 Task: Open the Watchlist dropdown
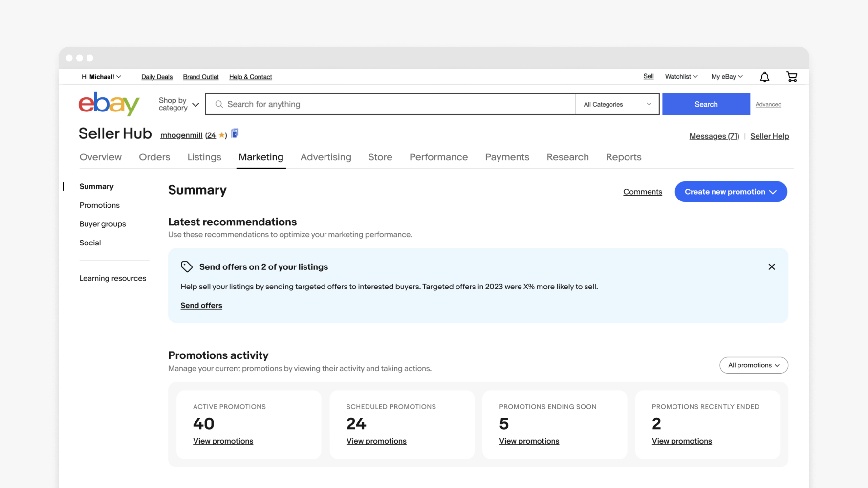(x=681, y=77)
